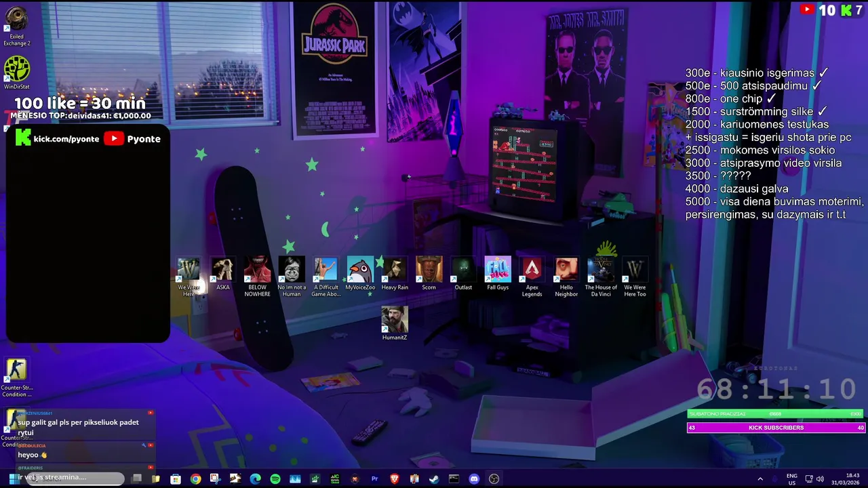Launch the WinDirStat desktop shortcut

tap(16, 73)
